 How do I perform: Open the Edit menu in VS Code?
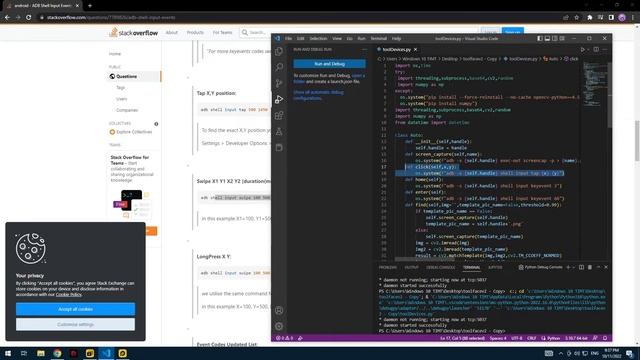[300, 38]
